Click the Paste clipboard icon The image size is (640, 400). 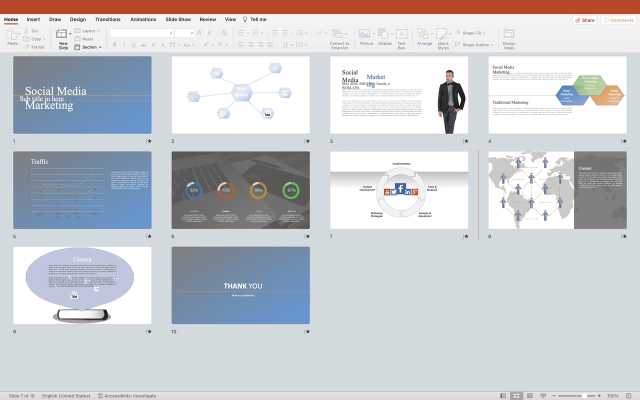tap(12, 36)
